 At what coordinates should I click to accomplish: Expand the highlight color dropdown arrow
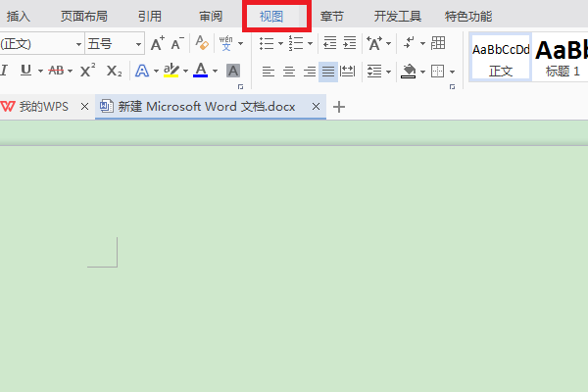point(185,71)
